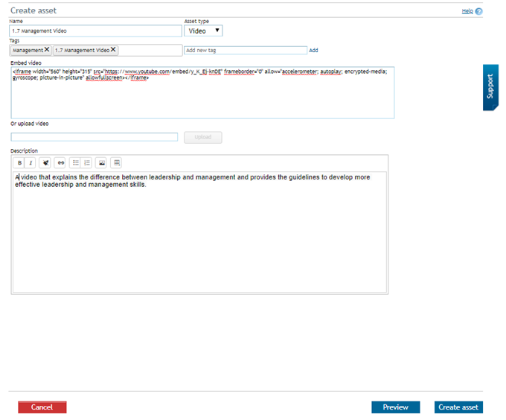Open the Help link
The image size is (506, 420).
tap(467, 11)
